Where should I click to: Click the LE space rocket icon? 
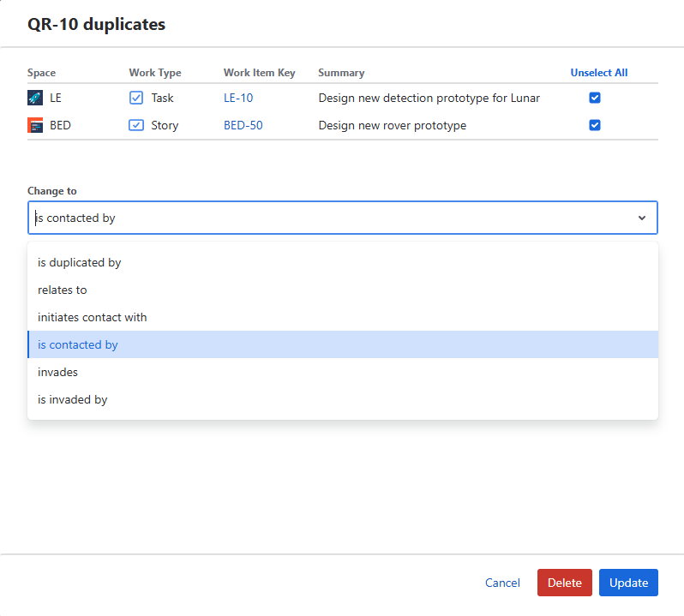35,98
